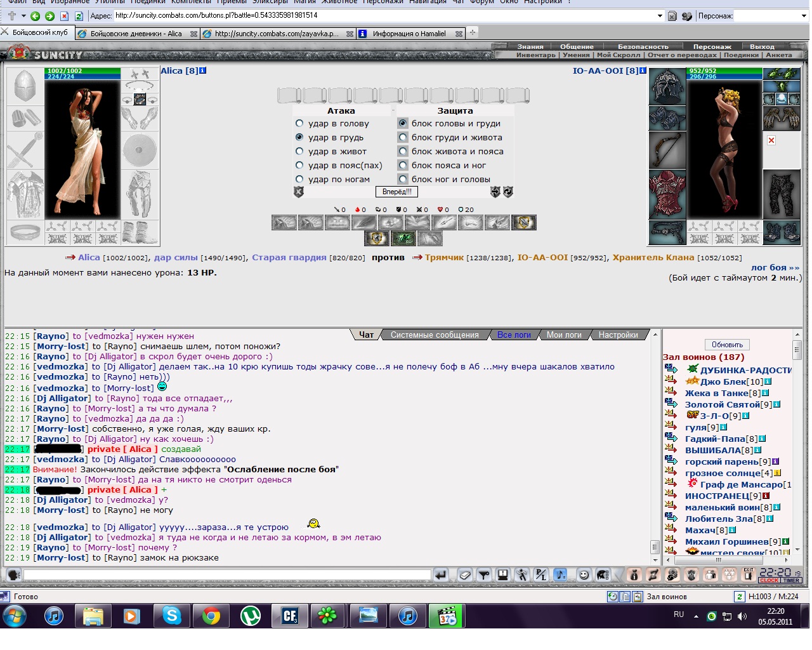Click Alica's empty shield slot
The height and width of the screenshot is (650, 812).
point(140,150)
